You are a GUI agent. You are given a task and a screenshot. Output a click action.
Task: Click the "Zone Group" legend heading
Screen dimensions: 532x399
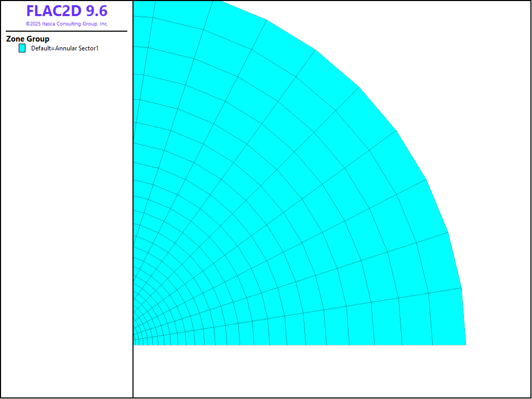click(x=28, y=39)
